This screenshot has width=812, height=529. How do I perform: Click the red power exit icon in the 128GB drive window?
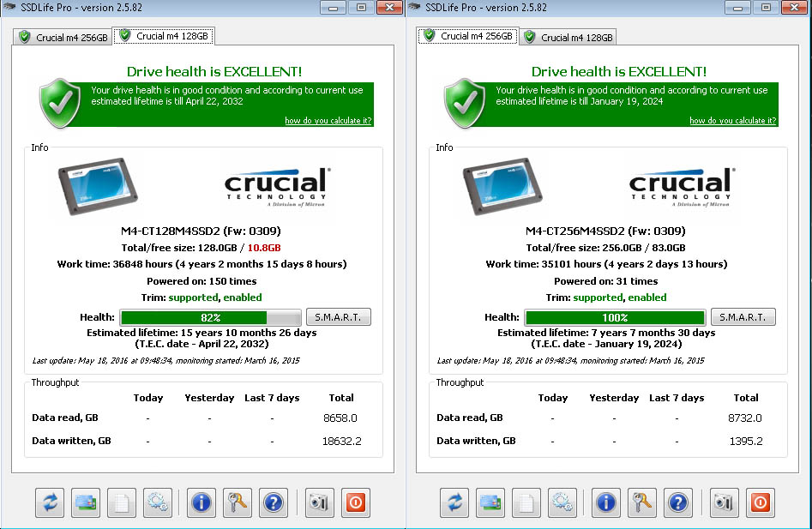[356, 502]
